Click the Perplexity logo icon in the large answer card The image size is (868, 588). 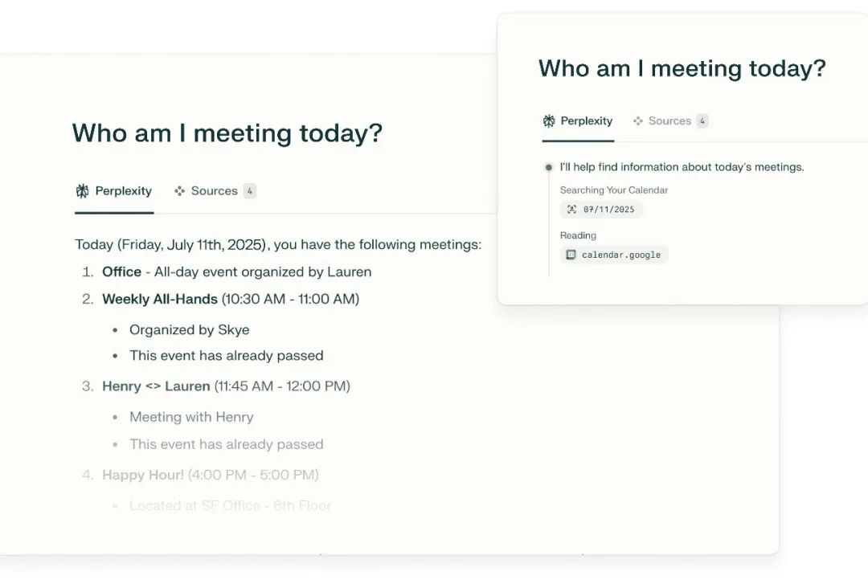[x=82, y=191]
